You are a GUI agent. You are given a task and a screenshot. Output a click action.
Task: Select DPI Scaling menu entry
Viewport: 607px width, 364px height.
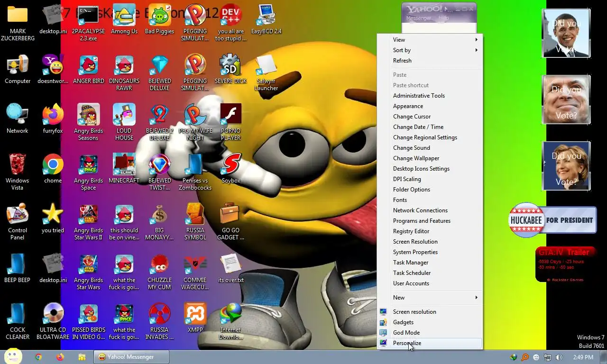click(430, 179)
